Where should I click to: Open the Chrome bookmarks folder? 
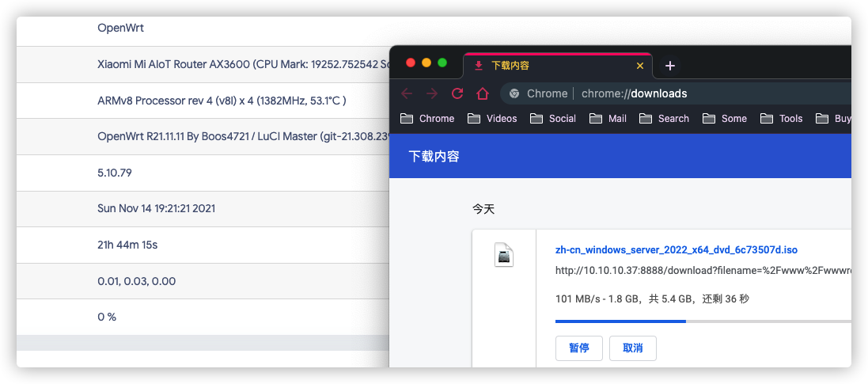click(x=426, y=119)
